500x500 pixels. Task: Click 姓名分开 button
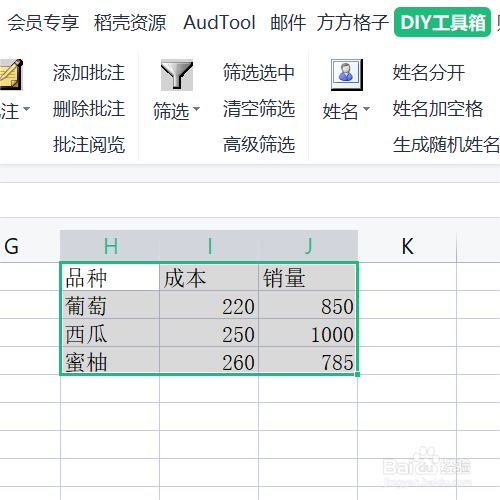click(429, 73)
